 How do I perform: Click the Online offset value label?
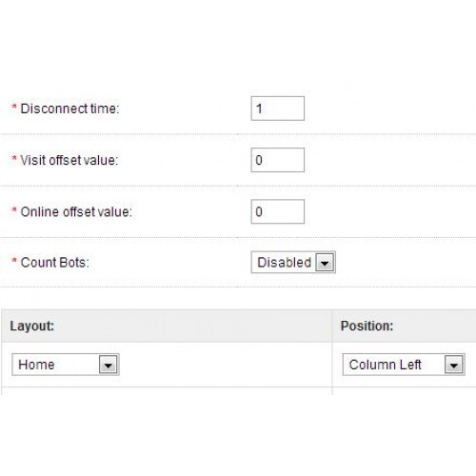[x=76, y=211]
